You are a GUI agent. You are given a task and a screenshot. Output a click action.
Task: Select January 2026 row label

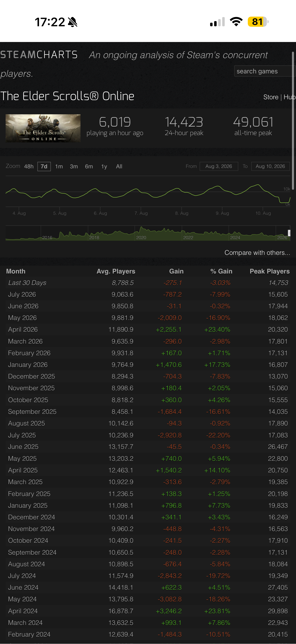click(28, 365)
